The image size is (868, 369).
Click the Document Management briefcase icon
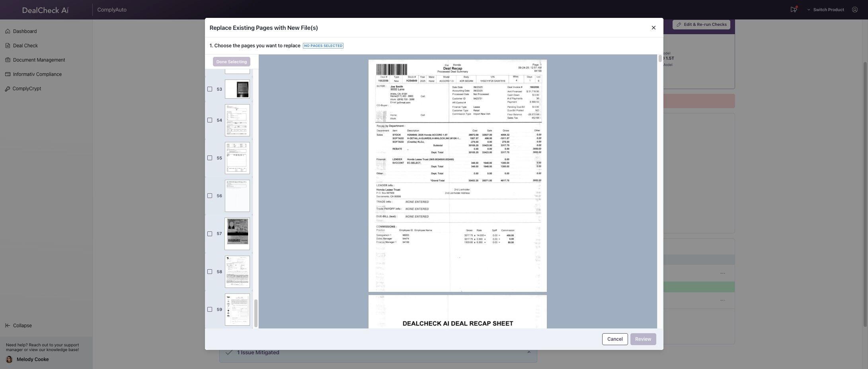8,60
